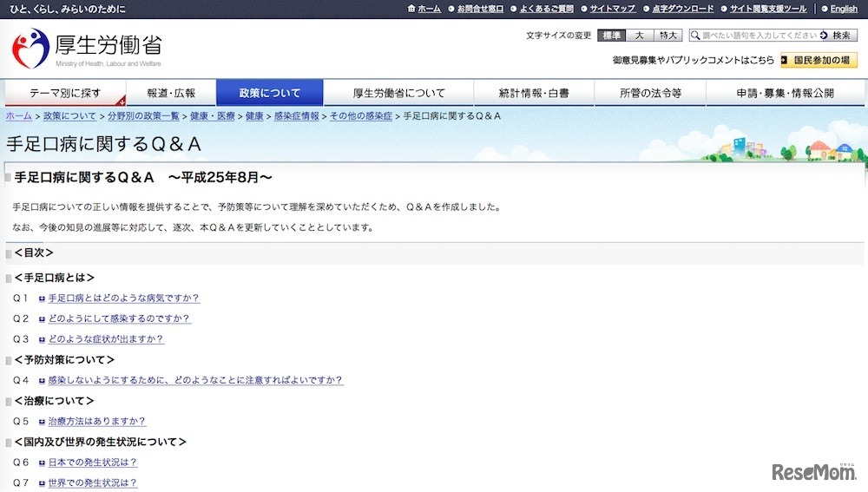The width and height of the screenshot is (868, 492).
Task: Go to 申請・募集・情報公開 tab
Action: [785, 93]
